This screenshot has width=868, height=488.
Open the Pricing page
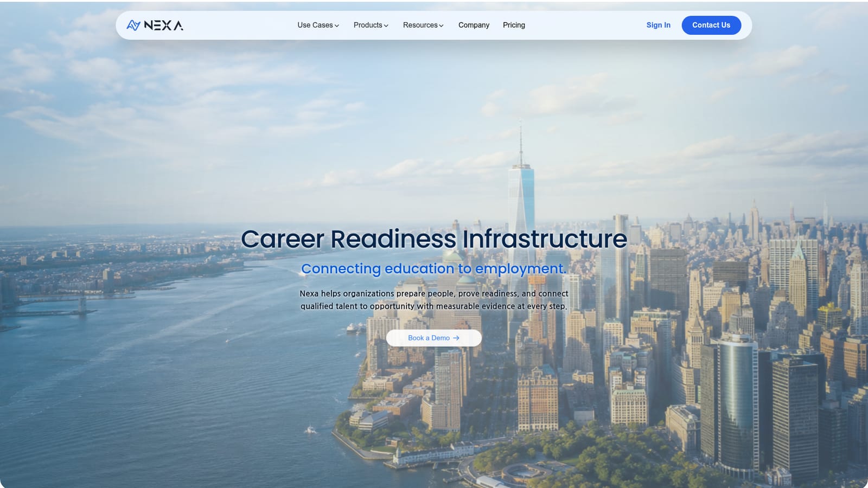tap(514, 25)
